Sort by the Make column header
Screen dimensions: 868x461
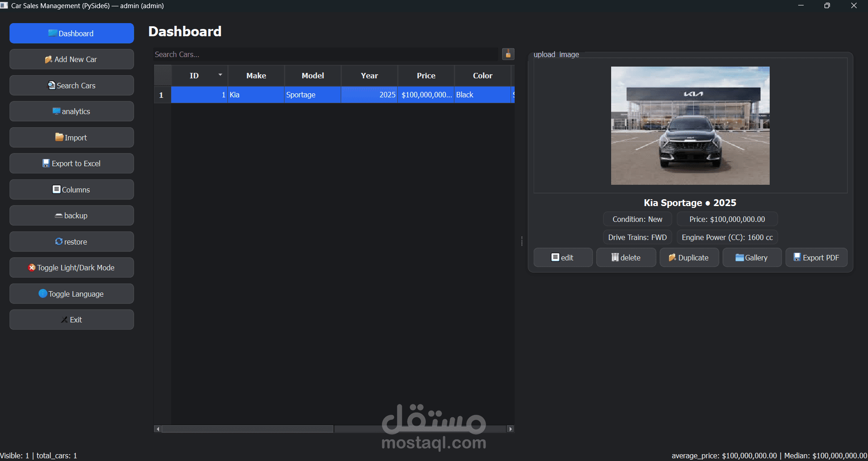pyautogui.click(x=256, y=76)
